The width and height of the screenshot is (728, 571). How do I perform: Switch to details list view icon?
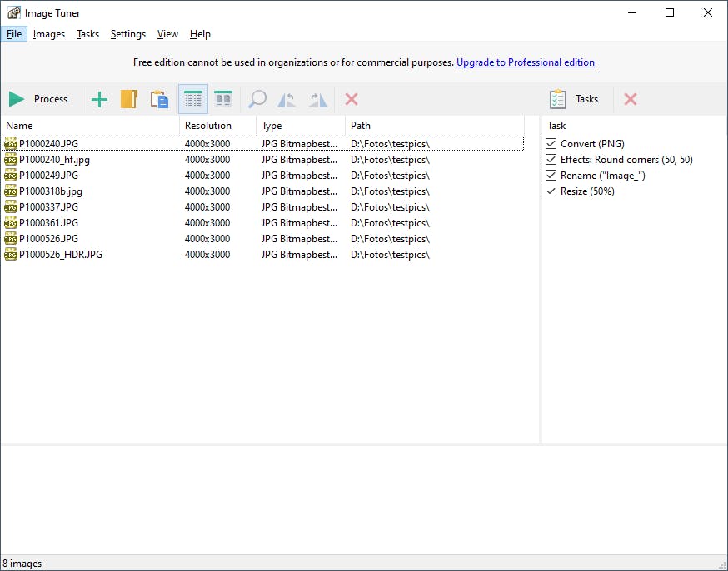[193, 100]
